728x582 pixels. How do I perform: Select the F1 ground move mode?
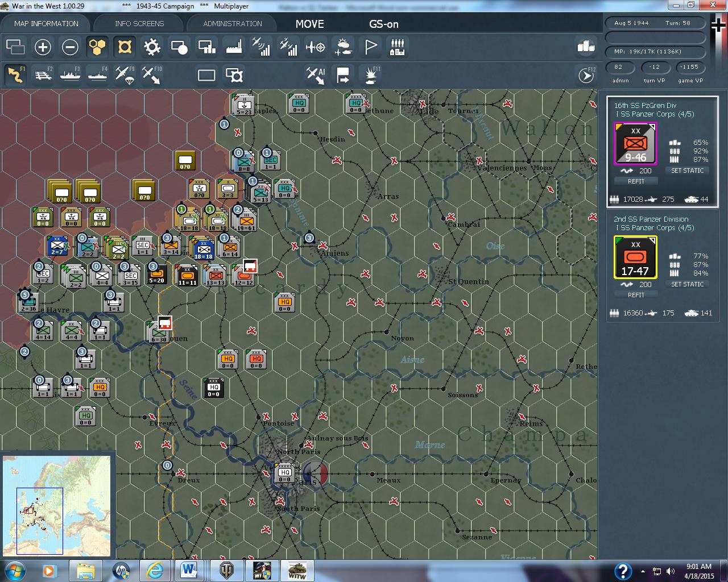tap(15, 75)
